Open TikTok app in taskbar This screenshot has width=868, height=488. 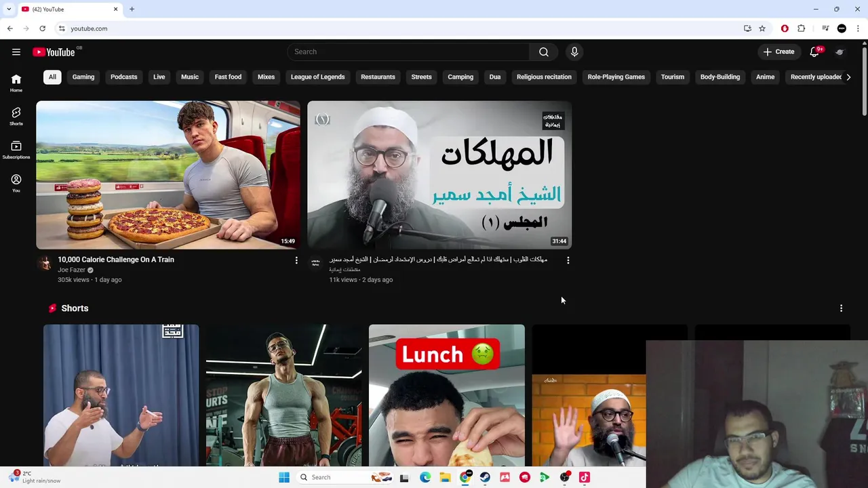(x=585, y=477)
